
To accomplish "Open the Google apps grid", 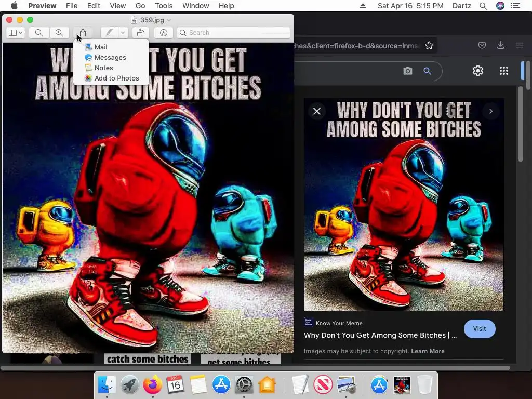I will 504,71.
